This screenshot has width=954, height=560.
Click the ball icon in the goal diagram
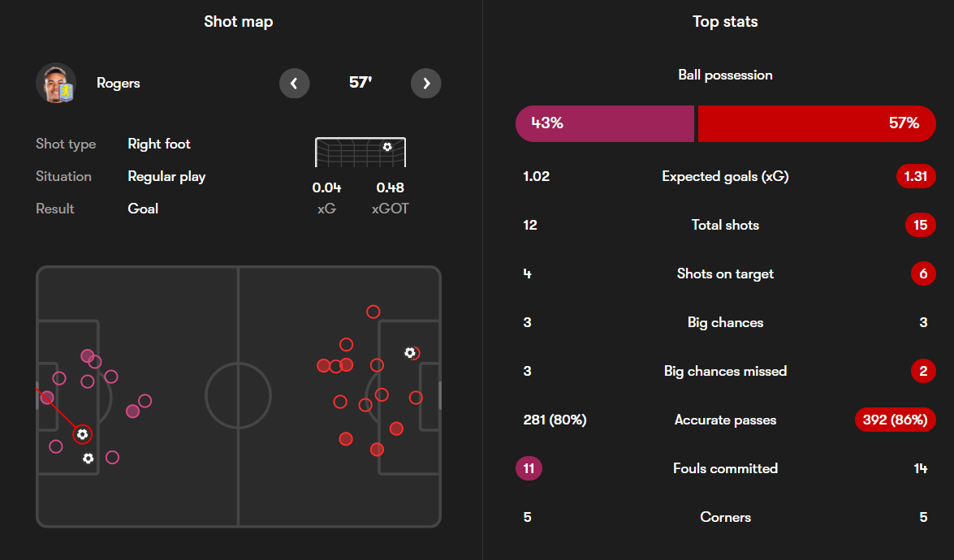coord(387,147)
